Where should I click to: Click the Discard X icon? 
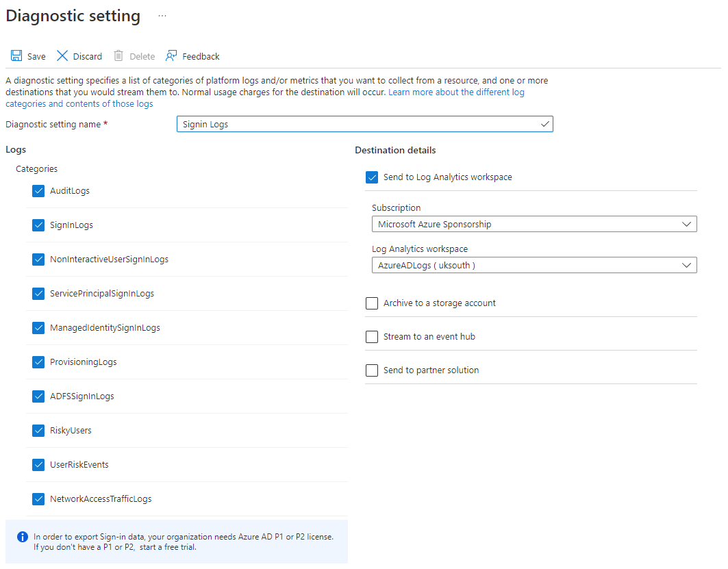click(62, 56)
